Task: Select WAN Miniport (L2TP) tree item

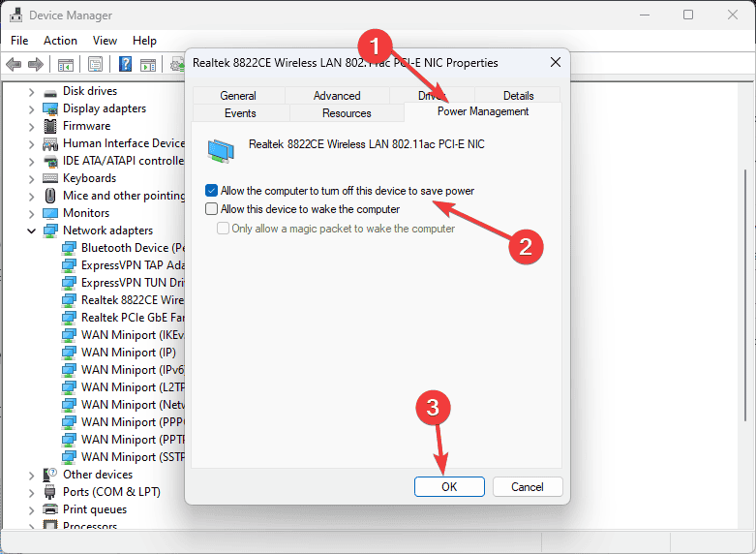Action: pyautogui.click(x=133, y=387)
